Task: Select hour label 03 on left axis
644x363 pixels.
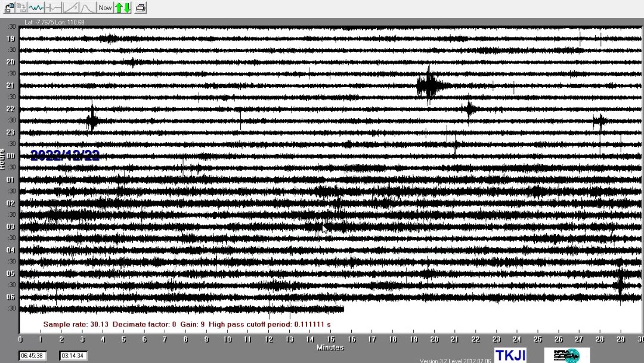Action: (10, 226)
